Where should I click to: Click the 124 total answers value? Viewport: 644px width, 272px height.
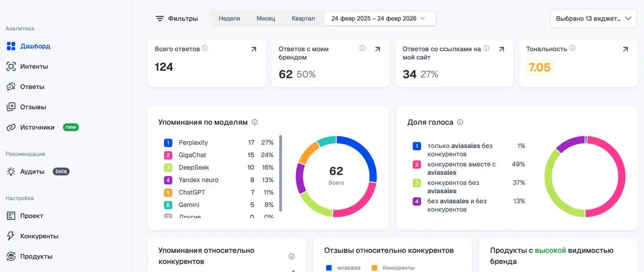coord(164,67)
